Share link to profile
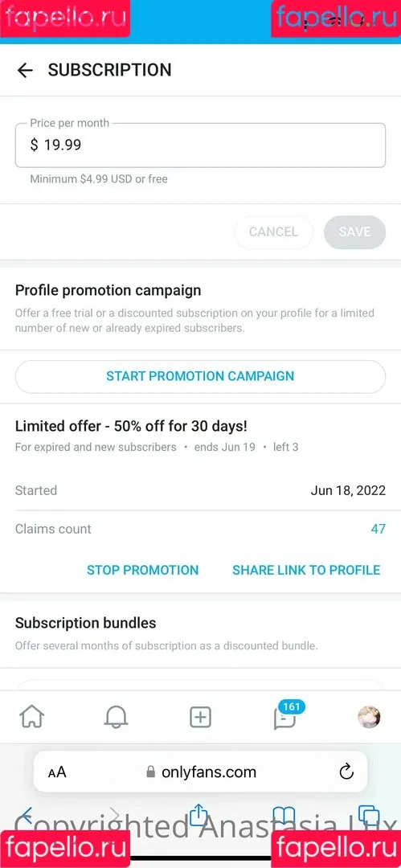401x868 pixels. (x=306, y=570)
